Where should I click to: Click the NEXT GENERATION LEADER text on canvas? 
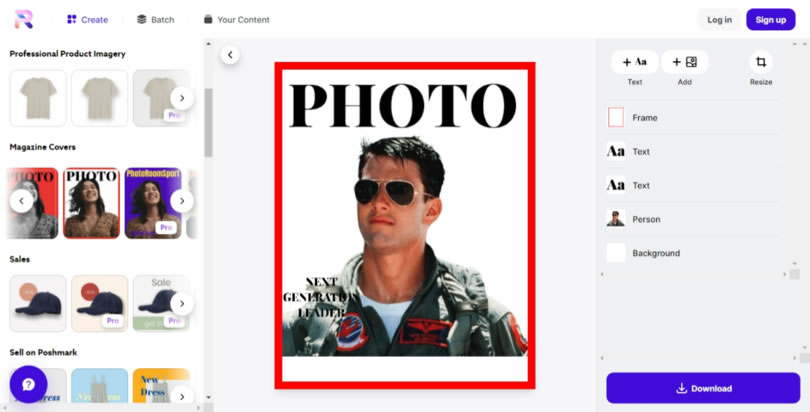coord(320,297)
